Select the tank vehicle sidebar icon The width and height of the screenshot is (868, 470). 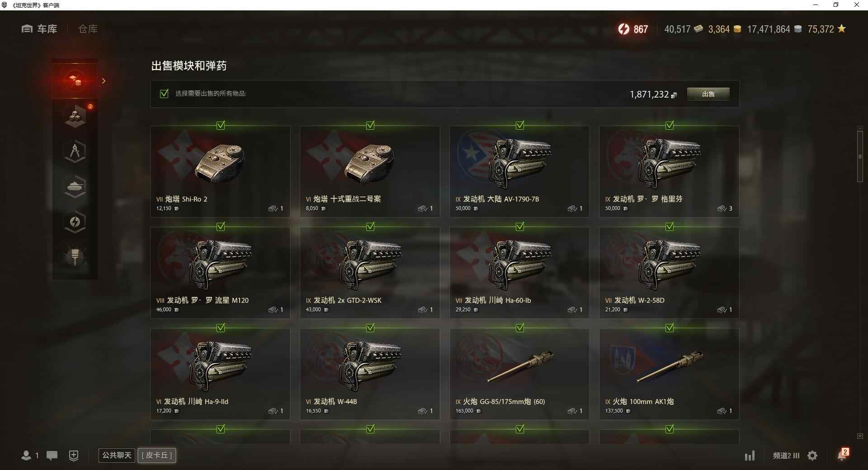click(75, 187)
